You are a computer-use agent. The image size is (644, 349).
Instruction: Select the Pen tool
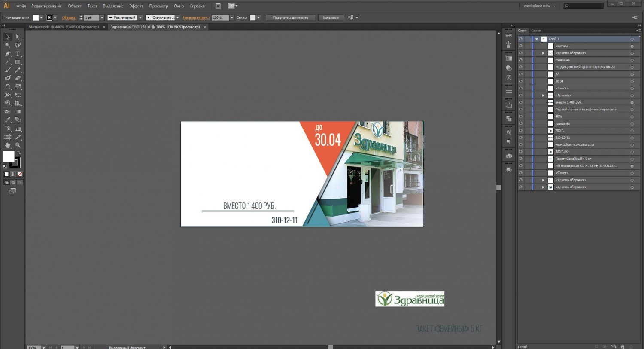click(8, 54)
